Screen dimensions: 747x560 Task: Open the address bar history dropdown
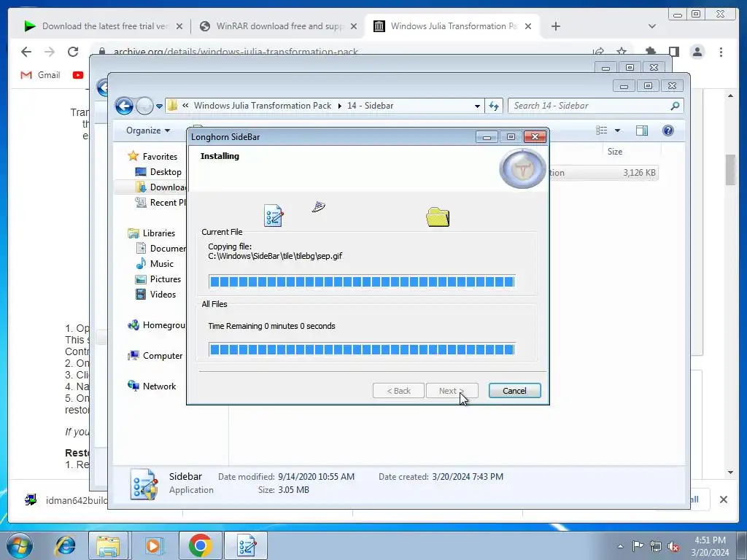pos(477,106)
